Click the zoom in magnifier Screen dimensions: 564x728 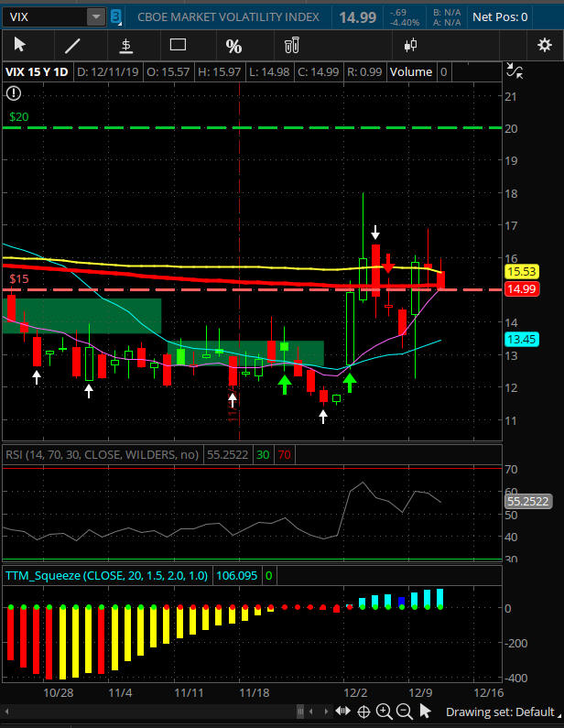click(384, 712)
